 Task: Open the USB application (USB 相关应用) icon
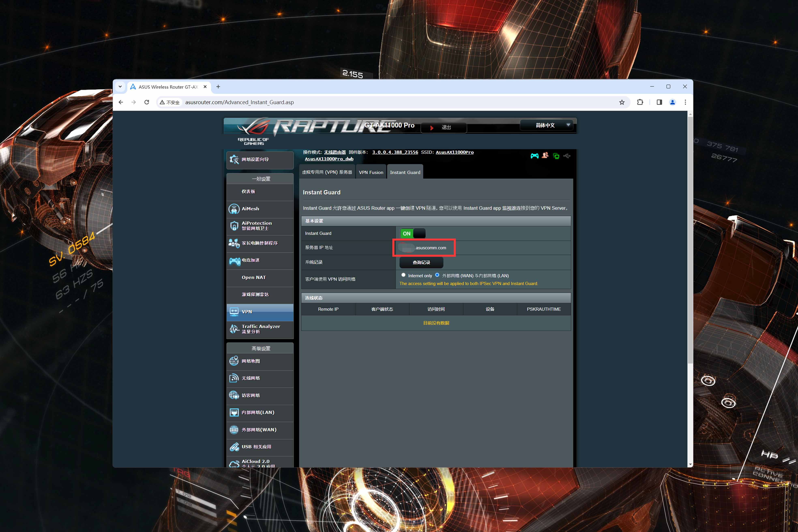(x=234, y=446)
